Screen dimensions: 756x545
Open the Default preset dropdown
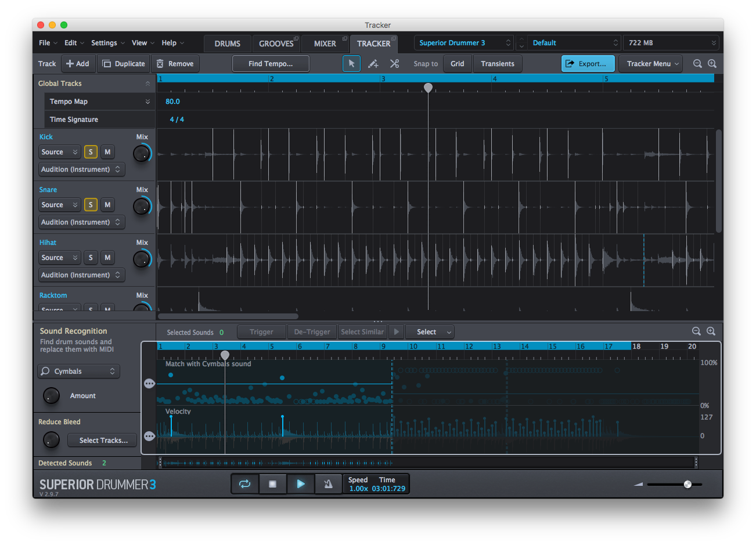point(574,43)
